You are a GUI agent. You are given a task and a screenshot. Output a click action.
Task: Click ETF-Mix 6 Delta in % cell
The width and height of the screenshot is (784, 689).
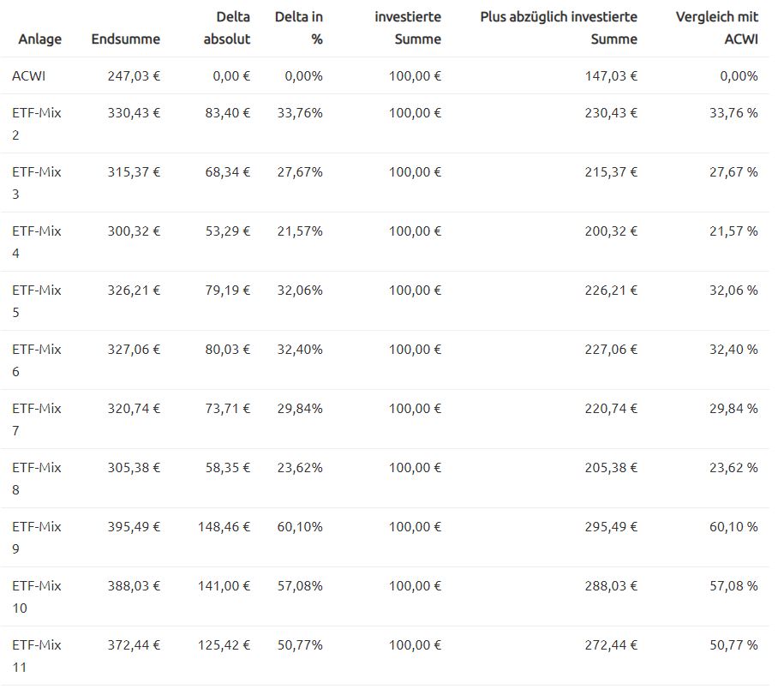[x=300, y=350]
